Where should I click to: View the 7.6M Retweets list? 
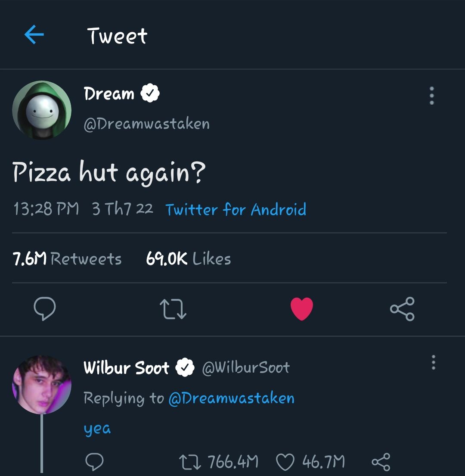point(67,259)
